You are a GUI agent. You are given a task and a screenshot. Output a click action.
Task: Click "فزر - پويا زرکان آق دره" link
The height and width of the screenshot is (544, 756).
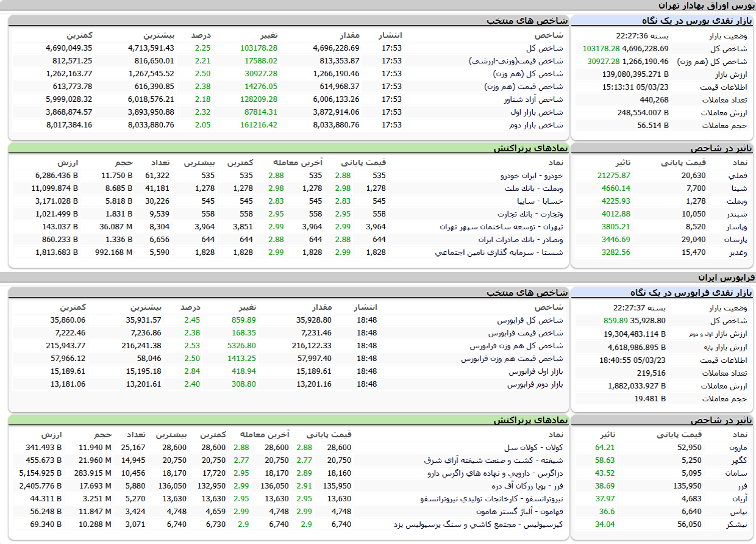click(x=527, y=486)
